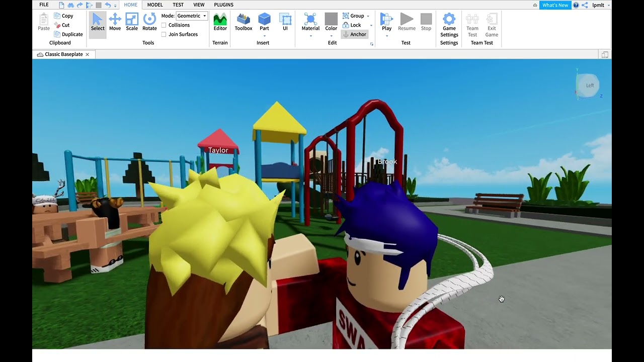Click the Stop test button
This screenshot has width=644, height=362.
(426, 22)
